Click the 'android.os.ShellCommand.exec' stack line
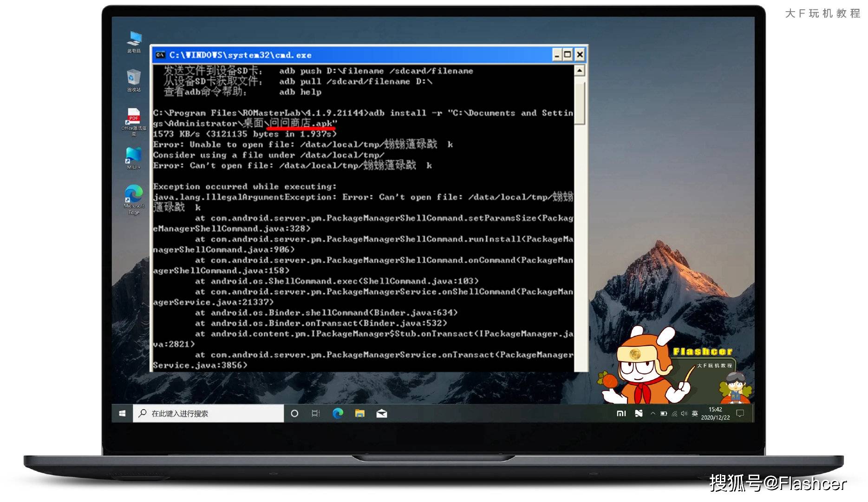 click(x=337, y=281)
